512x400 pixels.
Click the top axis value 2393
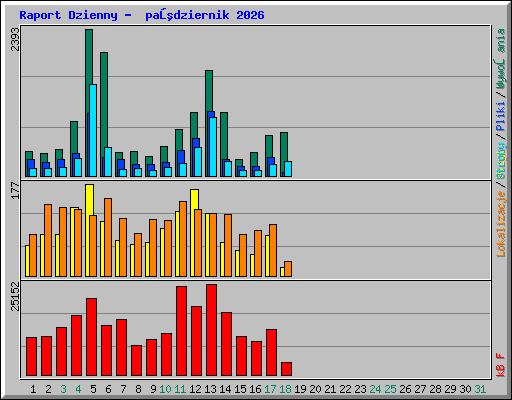(x=15, y=39)
